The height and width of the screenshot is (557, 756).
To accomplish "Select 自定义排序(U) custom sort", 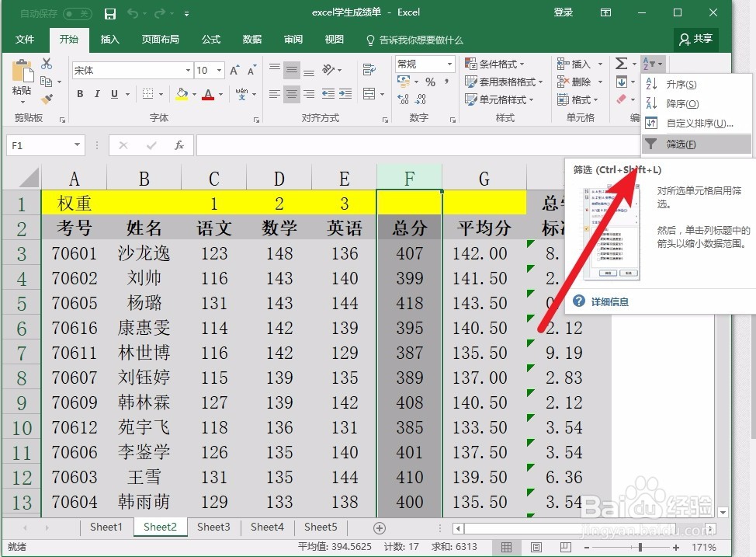I will pyautogui.click(x=695, y=123).
